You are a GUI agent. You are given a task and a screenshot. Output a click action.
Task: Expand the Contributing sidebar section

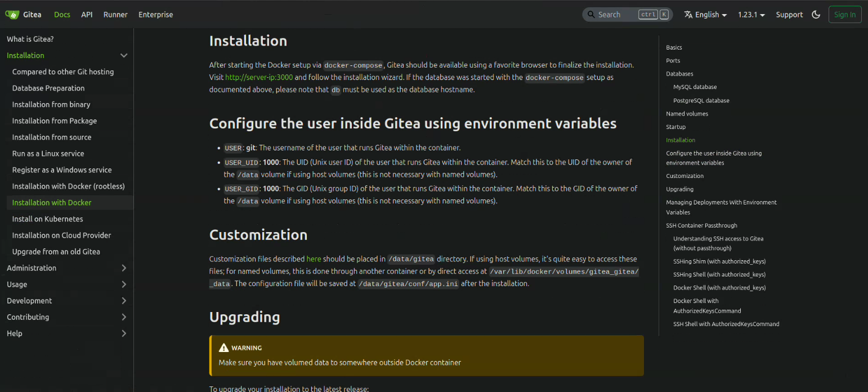pos(124,317)
